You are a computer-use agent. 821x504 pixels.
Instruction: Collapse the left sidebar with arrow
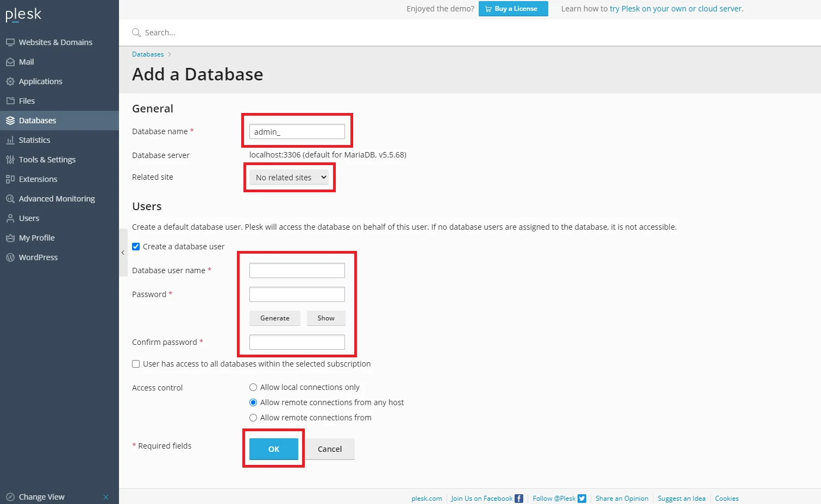tap(123, 253)
